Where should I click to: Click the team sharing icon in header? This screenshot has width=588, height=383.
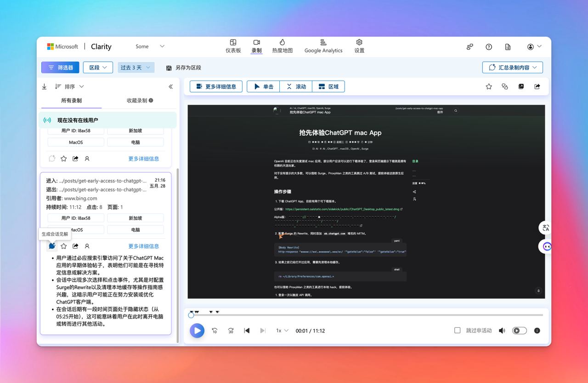pyautogui.click(x=469, y=46)
